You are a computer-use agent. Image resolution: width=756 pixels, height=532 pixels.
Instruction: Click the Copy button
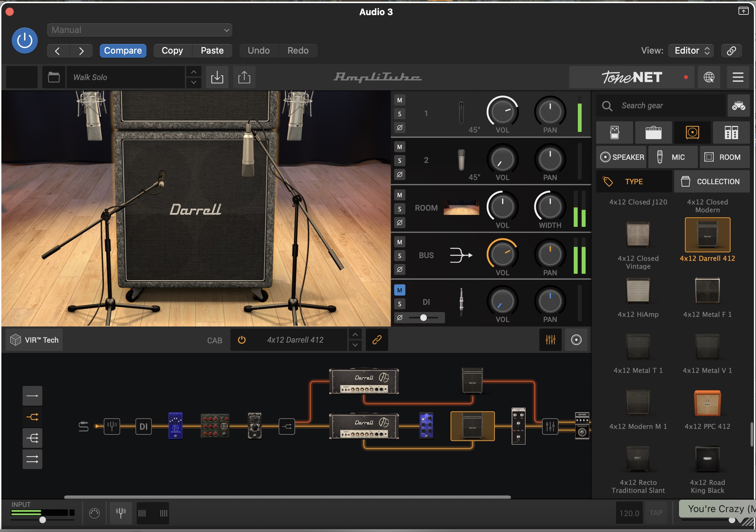coord(172,51)
